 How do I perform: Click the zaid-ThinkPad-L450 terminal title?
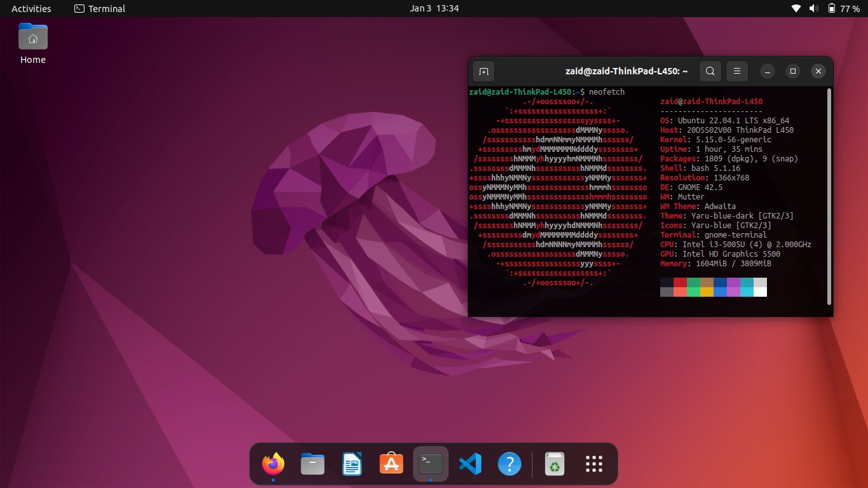(x=625, y=71)
